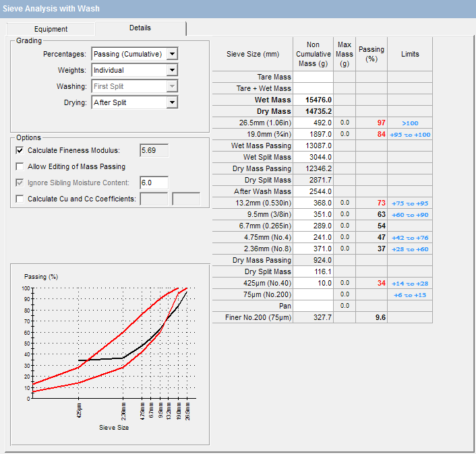
Task: Select the Wet Mass value cell 15476.0
Action: [314, 100]
